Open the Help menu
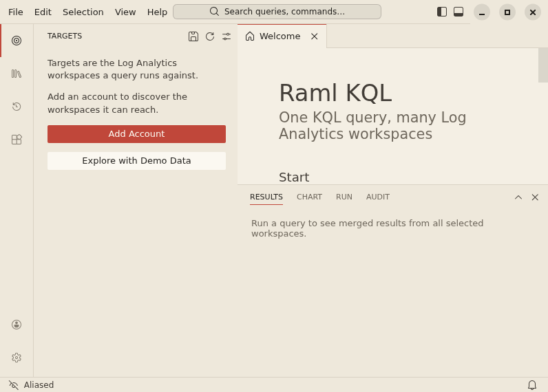This screenshot has width=548, height=392. point(157,12)
